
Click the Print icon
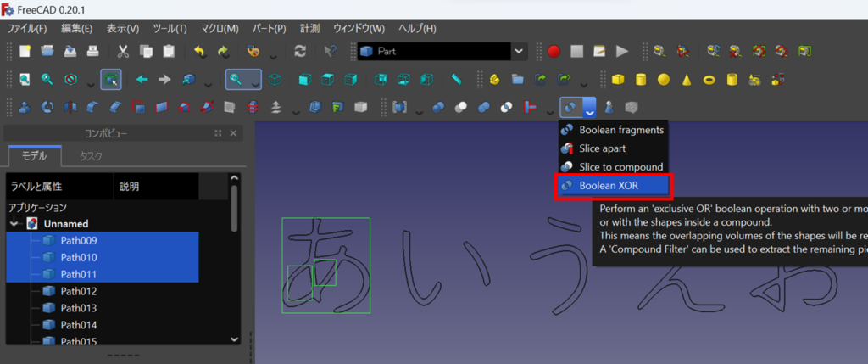pos(92,52)
